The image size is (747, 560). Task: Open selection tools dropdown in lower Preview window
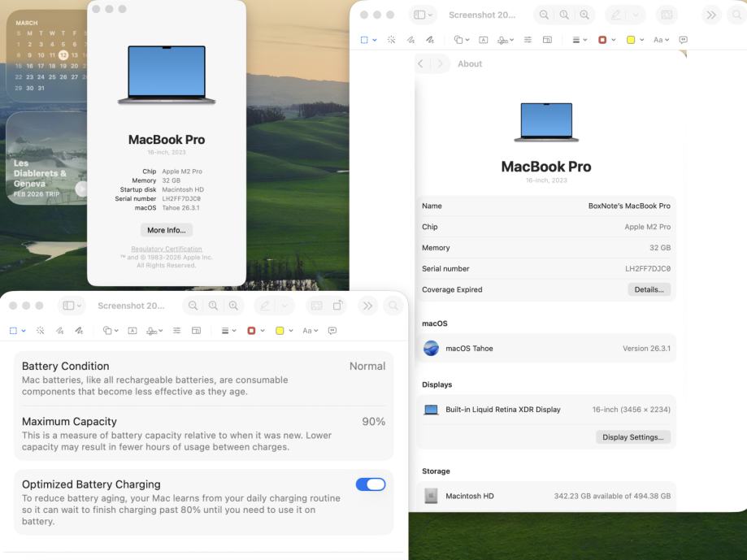pos(18,331)
